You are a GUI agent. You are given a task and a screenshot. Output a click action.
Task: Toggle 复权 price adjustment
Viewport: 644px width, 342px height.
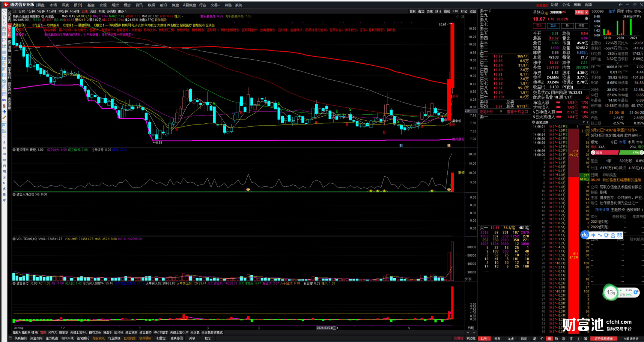413,11
